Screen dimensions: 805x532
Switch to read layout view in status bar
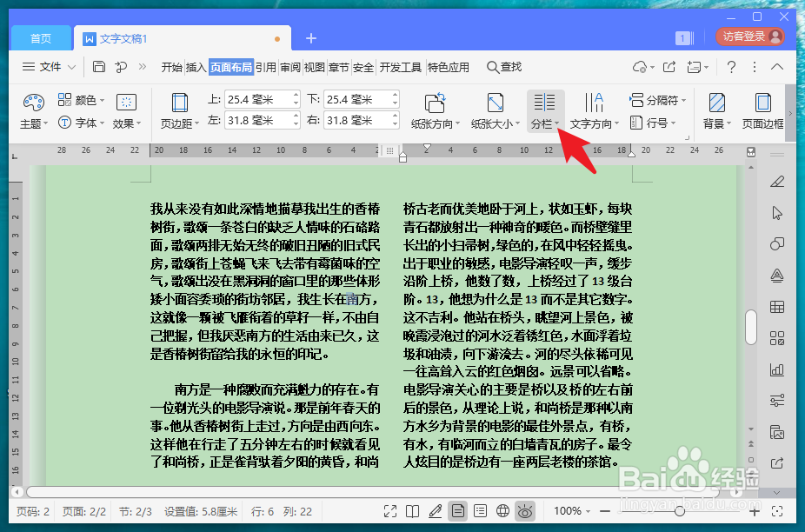pyautogui.click(x=412, y=511)
